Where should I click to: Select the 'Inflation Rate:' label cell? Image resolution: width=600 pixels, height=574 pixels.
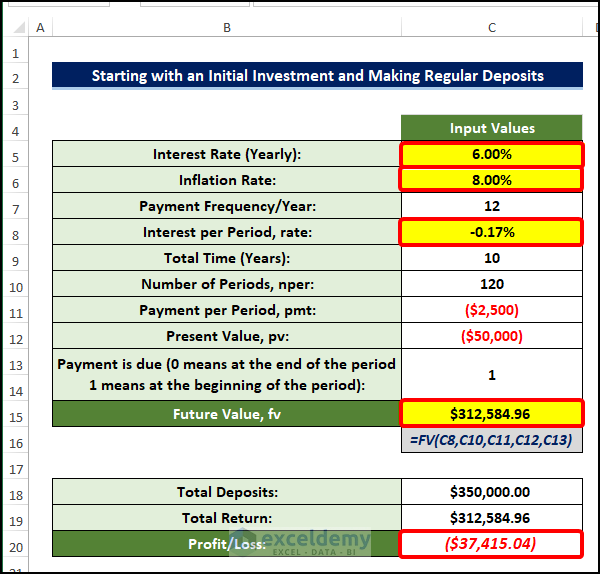[x=227, y=180]
